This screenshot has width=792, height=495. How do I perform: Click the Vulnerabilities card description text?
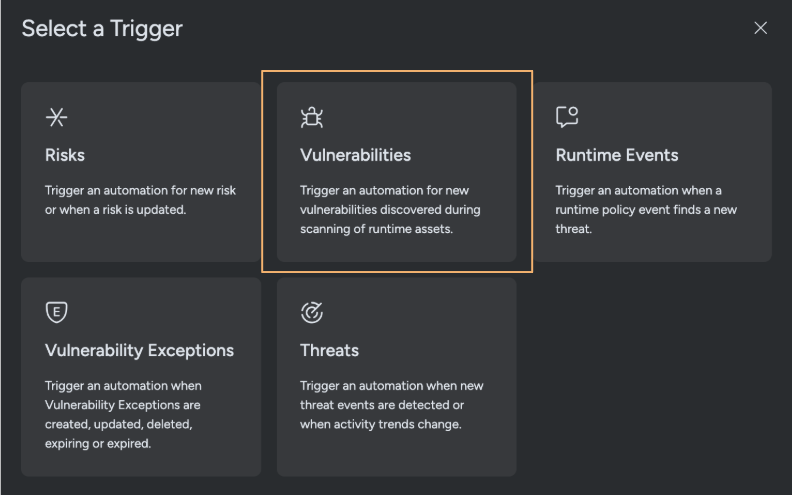click(x=390, y=209)
